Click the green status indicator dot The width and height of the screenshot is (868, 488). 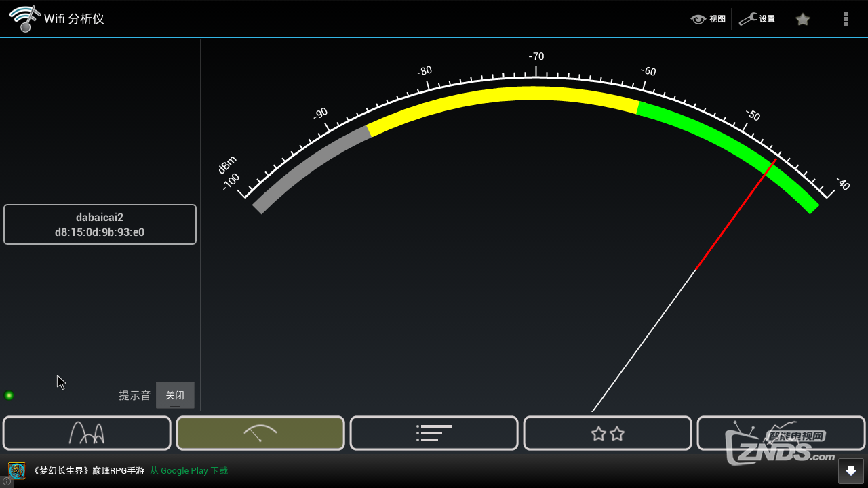(x=9, y=395)
